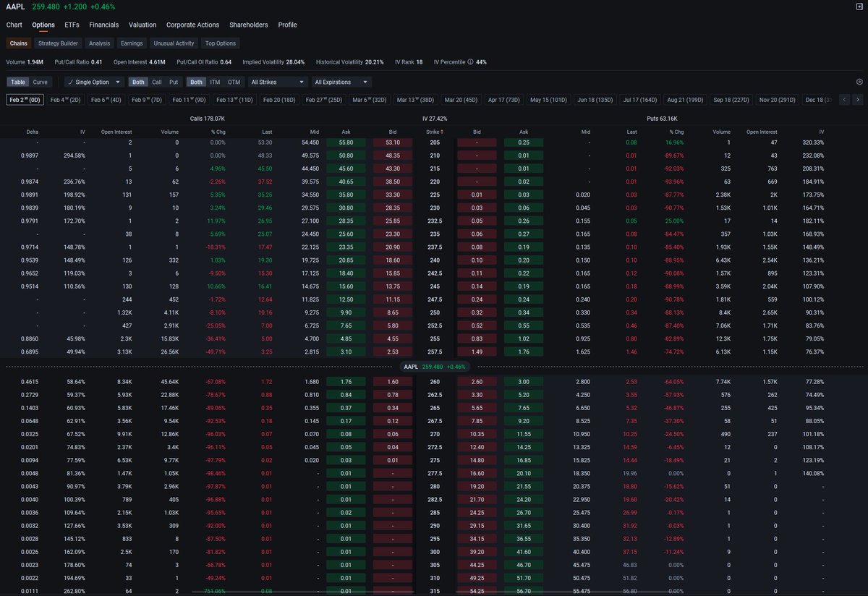Click the put bid 2.60 at strike 260

tap(477, 381)
